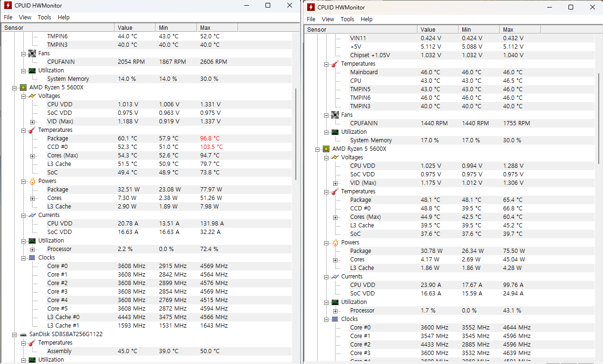Click the Utilization icon above System Memory in right window
Screen dimensions: 603x364
(335, 132)
